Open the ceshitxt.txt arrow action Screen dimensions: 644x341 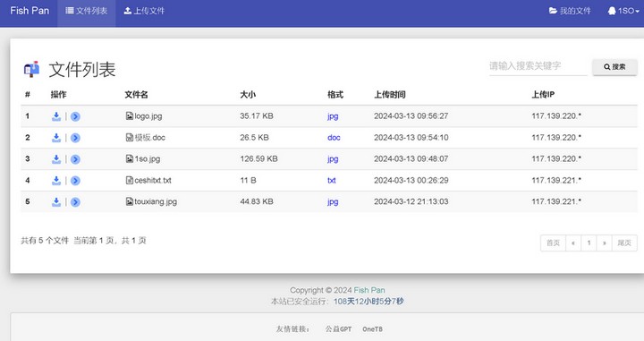[75, 181]
